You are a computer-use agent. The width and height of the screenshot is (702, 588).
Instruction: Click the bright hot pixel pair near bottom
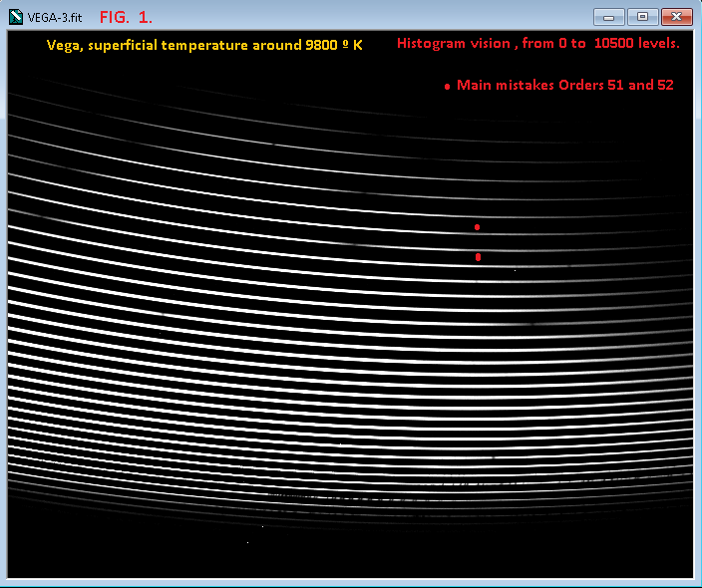262,526
